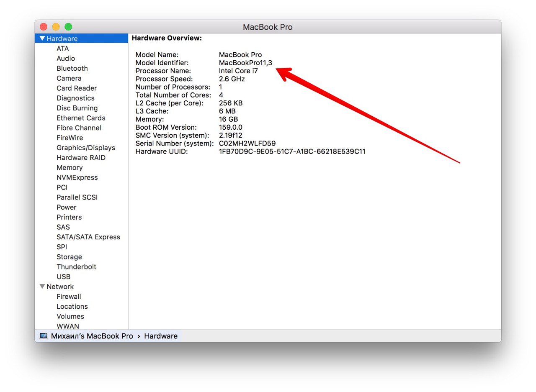536x392 pixels.
Task: Click the Processor Speed value 2.6 GHz
Action: click(x=232, y=79)
